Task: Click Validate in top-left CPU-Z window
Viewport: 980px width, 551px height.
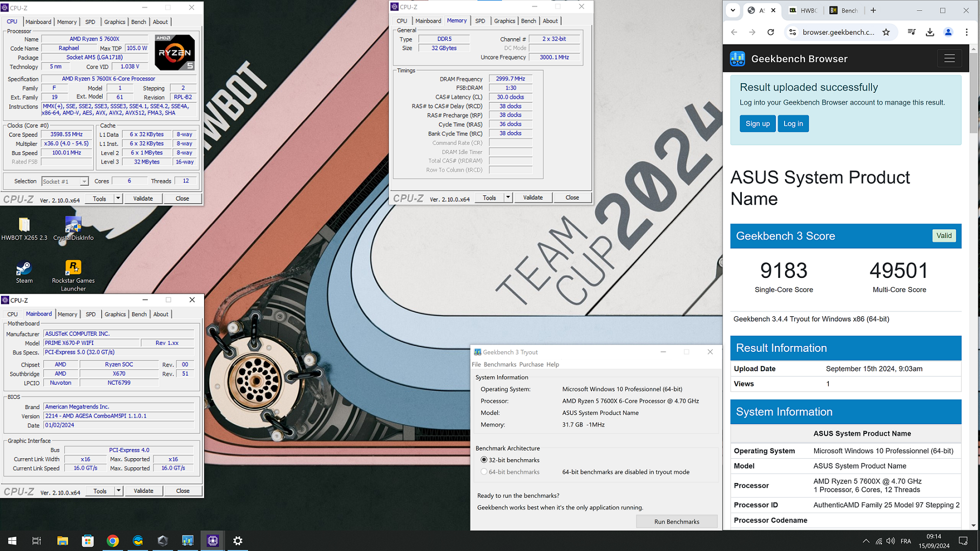Action: pos(143,199)
